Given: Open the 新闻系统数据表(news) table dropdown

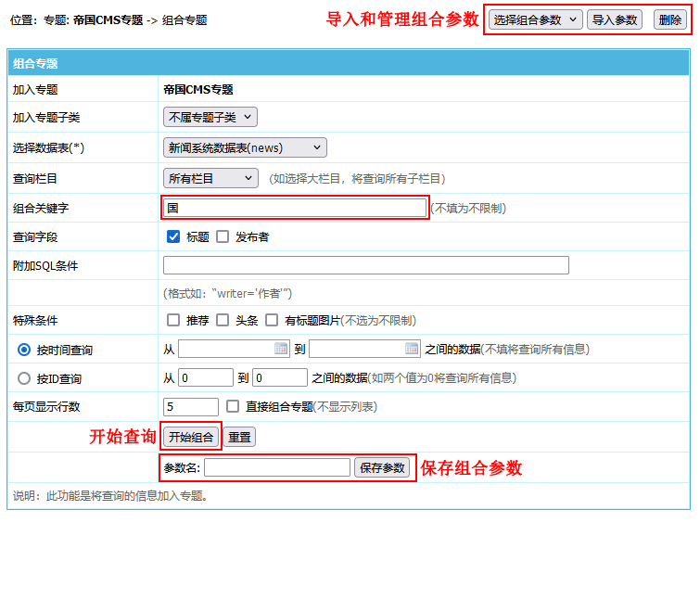Looking at the screenshot, I should tap(245, 147).
